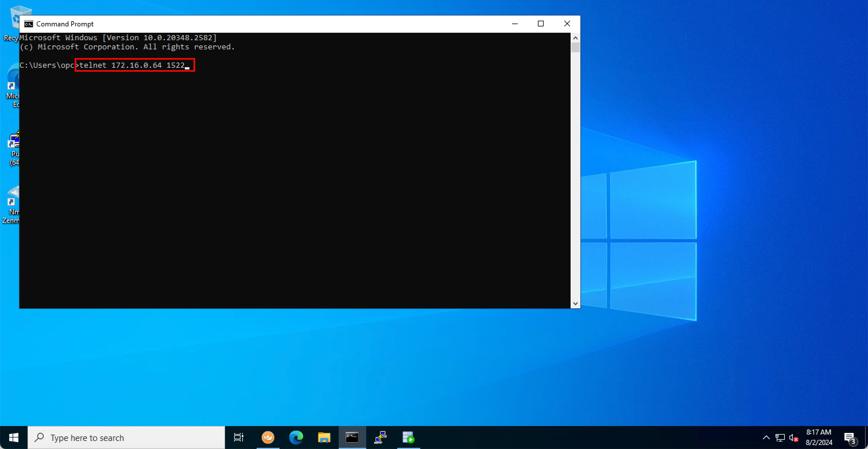Screen dimensions: 868x449
Task: Open PuTTY from the taskbar
Action: 380,438
